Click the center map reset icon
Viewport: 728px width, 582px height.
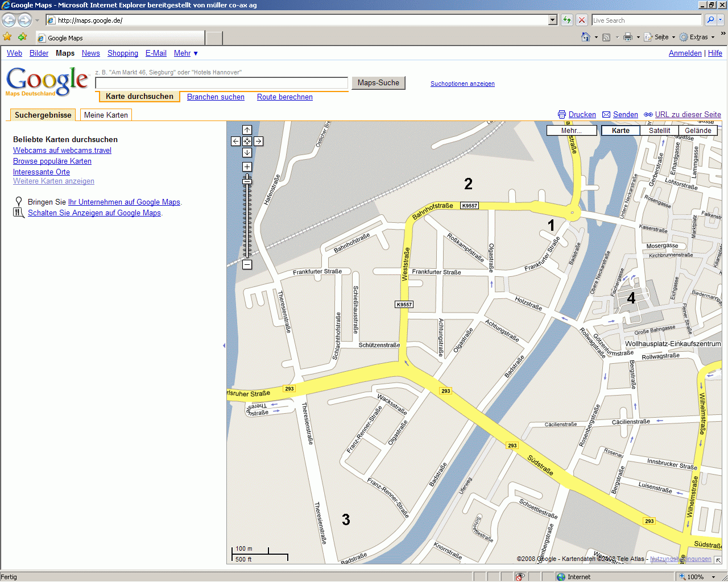247,141
